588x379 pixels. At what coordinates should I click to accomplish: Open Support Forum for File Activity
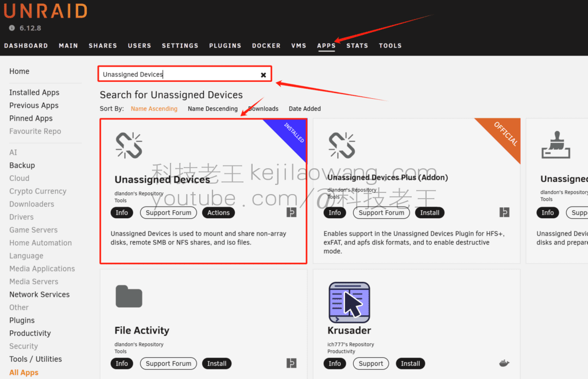pyautogui.click(x=168, y=363)
